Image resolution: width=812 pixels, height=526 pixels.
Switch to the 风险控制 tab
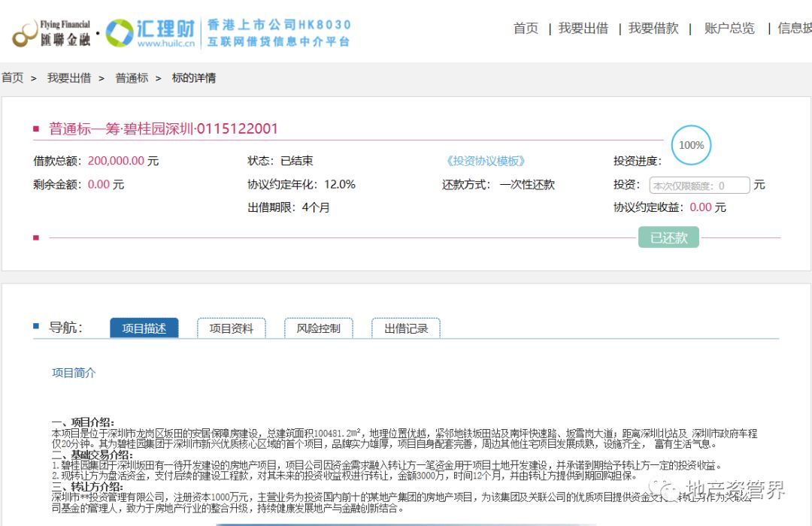[x=319, y=328]
